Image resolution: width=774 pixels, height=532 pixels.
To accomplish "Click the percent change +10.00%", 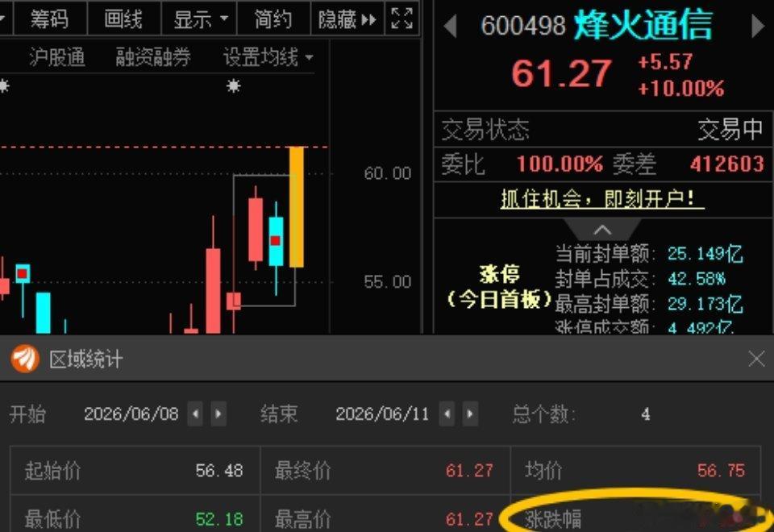I will pos(680,89).
